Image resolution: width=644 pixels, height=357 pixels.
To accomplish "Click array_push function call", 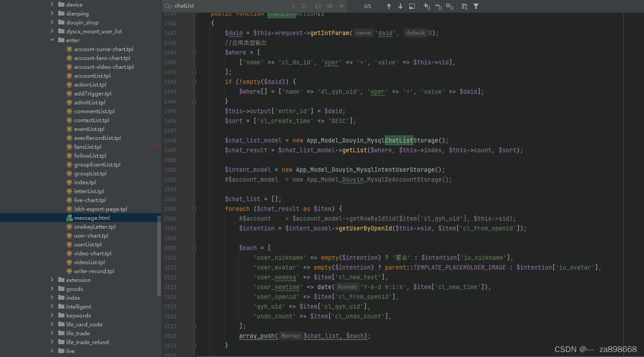I will [256, 336].
